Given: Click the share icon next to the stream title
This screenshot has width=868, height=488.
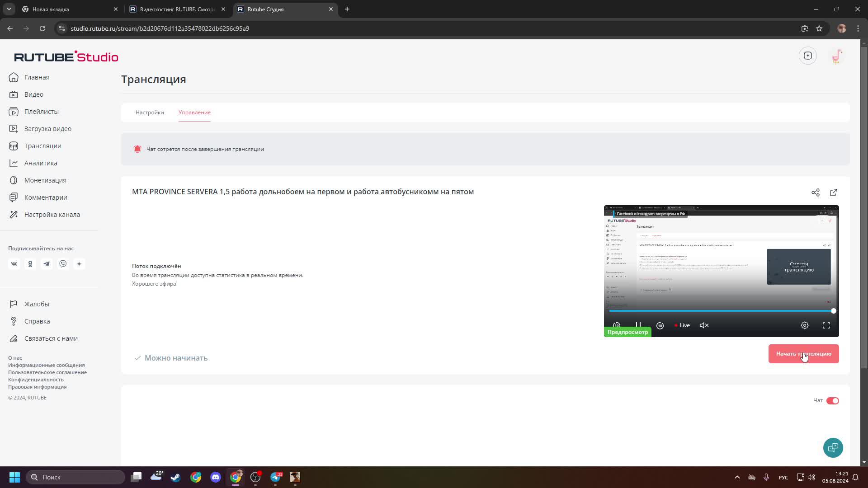Looking at the screenshot, I should (x=815, y=192).
